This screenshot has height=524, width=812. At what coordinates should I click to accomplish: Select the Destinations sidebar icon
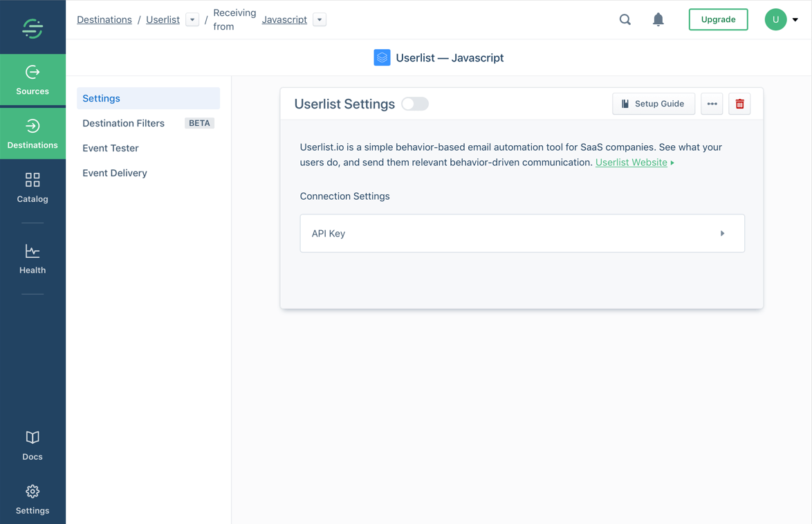click(x=32, y=133)
